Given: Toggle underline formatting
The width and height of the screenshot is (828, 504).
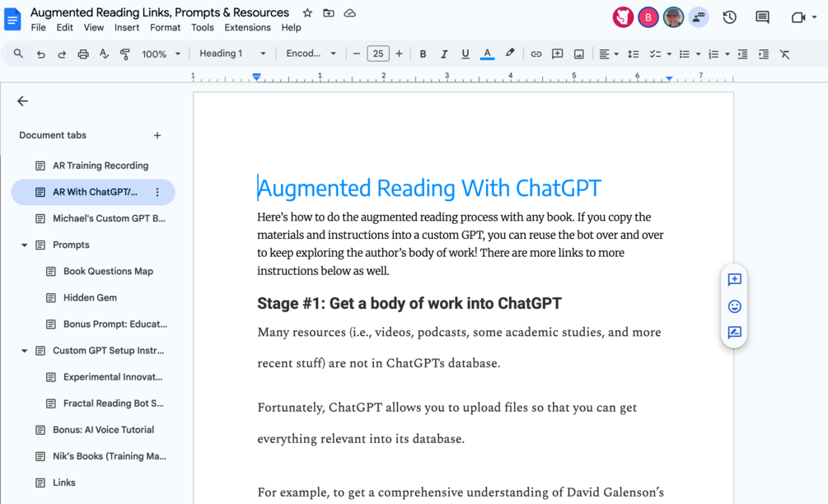Looking at the screenshot, I should (x=465, y=54).
